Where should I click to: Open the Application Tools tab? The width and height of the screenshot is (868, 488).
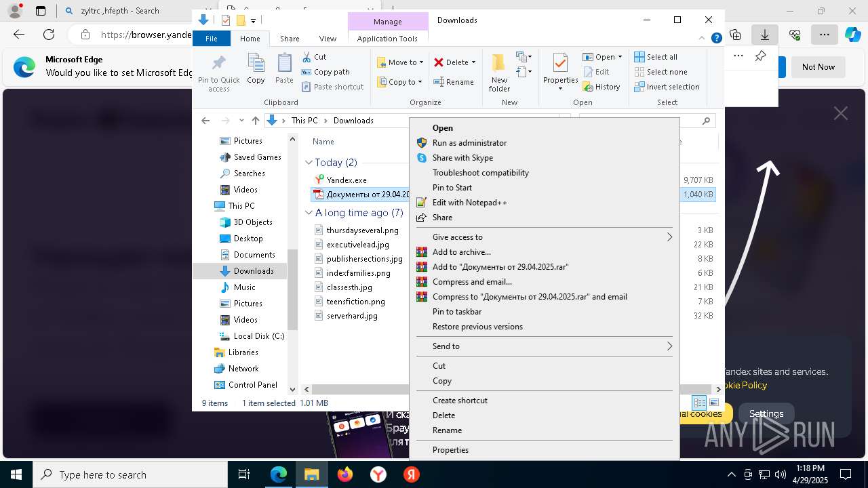[387, 39]
